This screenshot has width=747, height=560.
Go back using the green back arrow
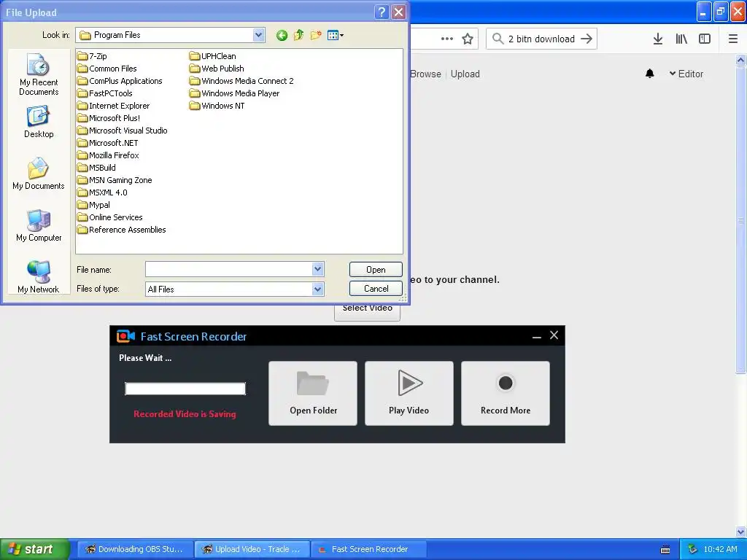click(282, 35)
